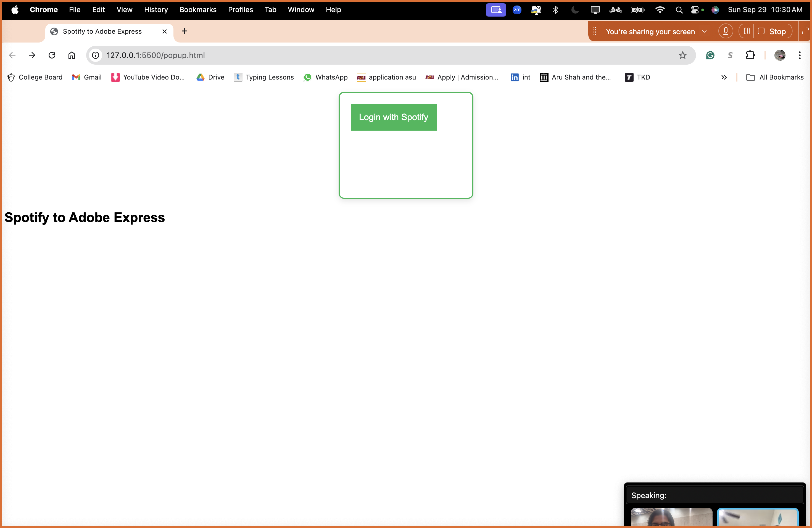
Task: Click the Chrome profile avatar
Action: point(780,55)
